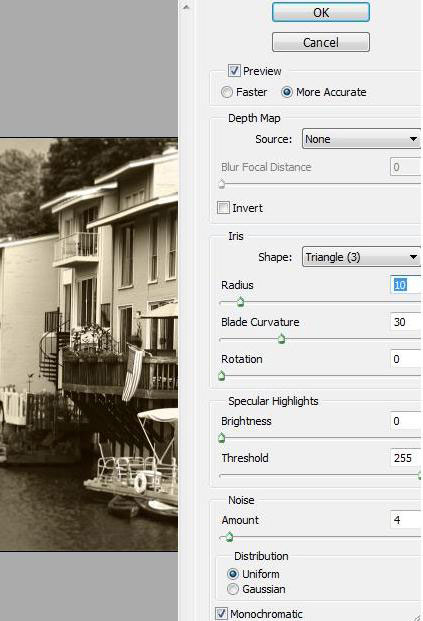Click the Threshold value field
The height and width of the screenshot is (621, 423).
(x=406, y=458)
